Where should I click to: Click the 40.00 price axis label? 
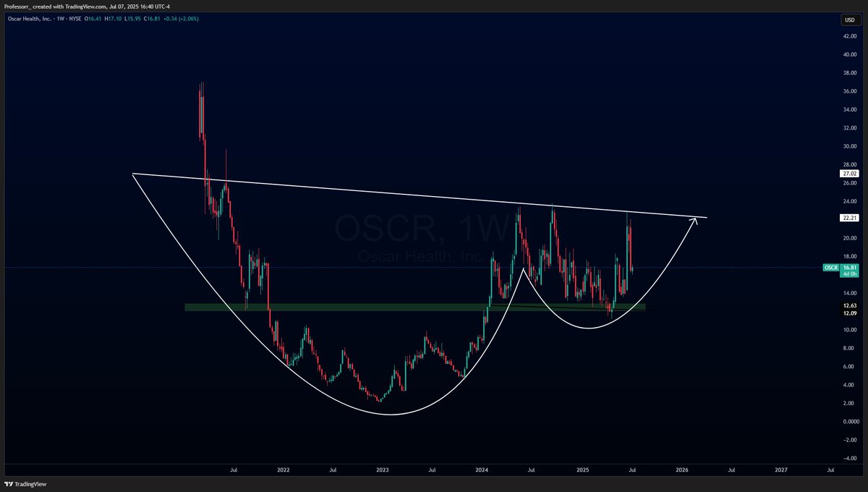point(849,54)
